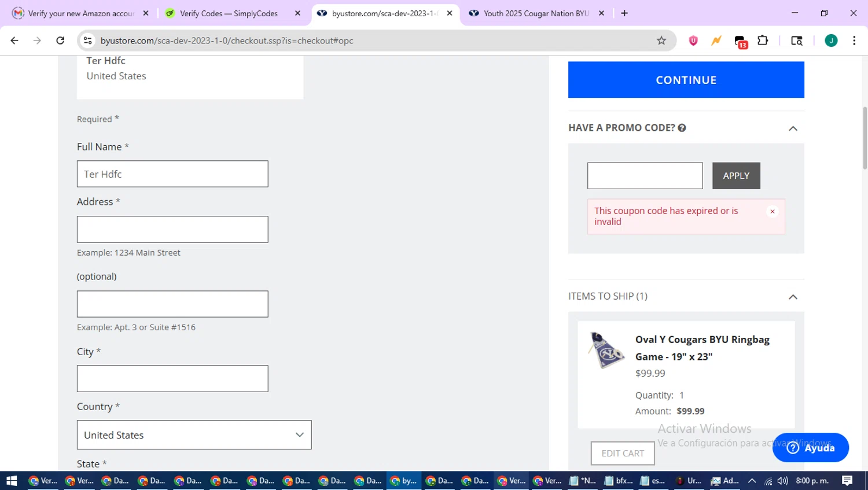Select the byustore.com checkout tab

385,13
